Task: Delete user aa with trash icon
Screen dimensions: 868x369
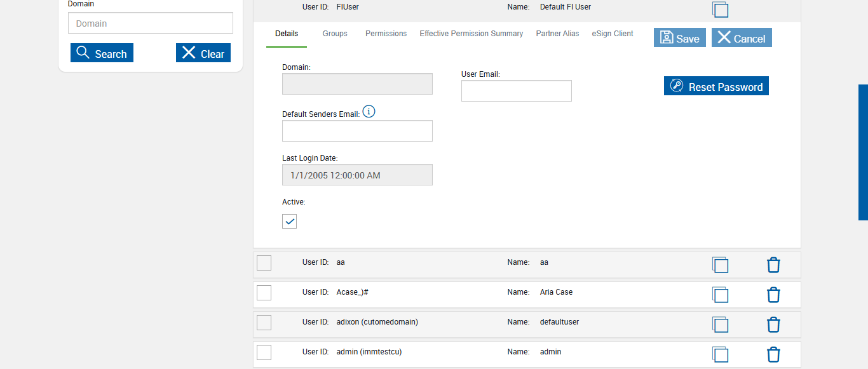Action: 773,265
